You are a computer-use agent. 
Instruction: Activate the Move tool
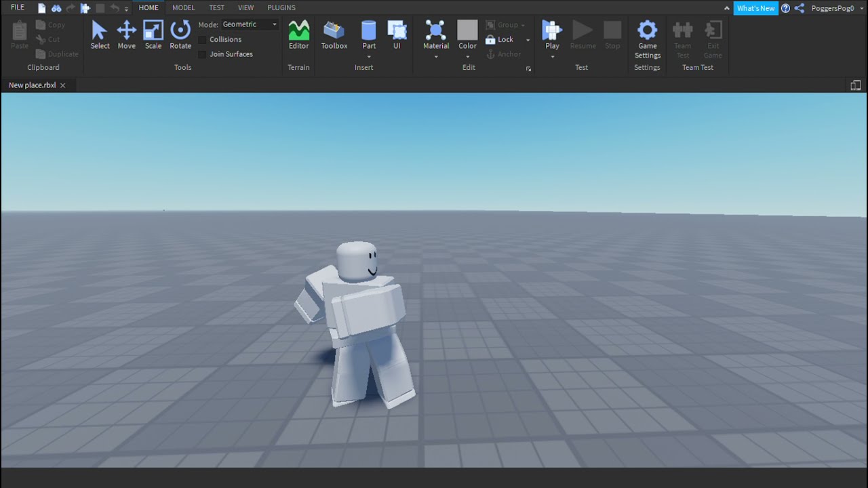[x=126, y=35]
